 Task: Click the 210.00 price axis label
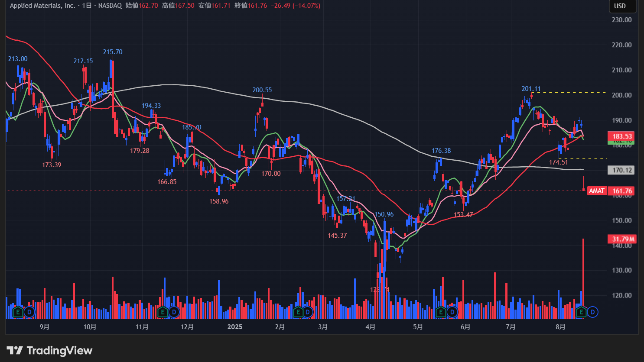click(x=621, y=70)
